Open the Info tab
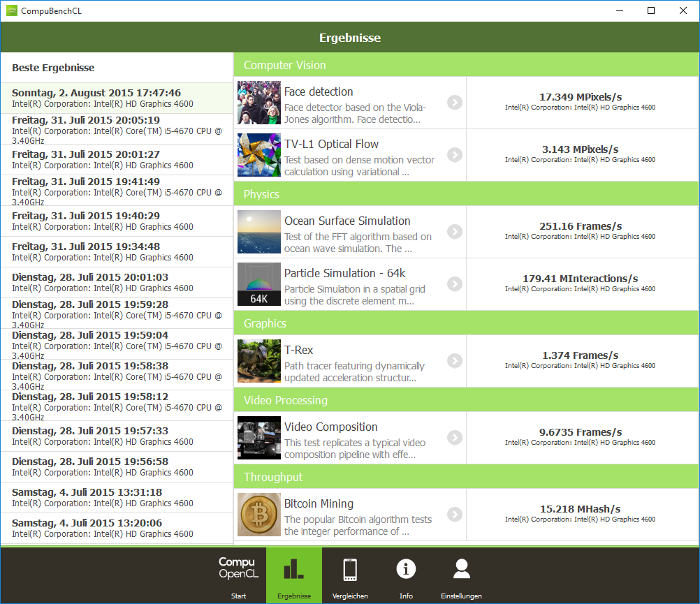Viewport: 700px width, 604px height. [406, 575]
